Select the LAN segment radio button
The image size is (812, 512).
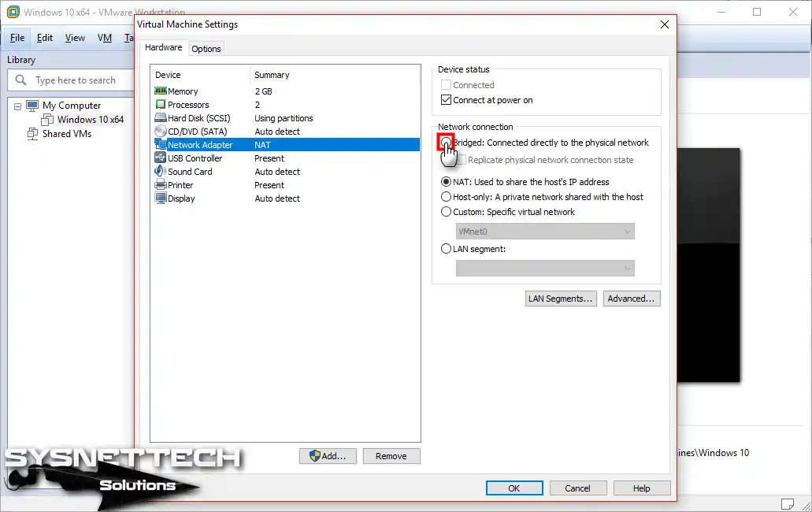pos(446,249)
